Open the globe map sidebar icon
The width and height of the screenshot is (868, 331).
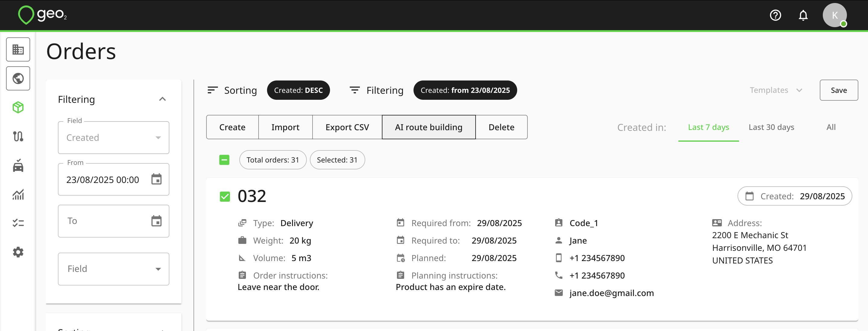pos(18,79)
